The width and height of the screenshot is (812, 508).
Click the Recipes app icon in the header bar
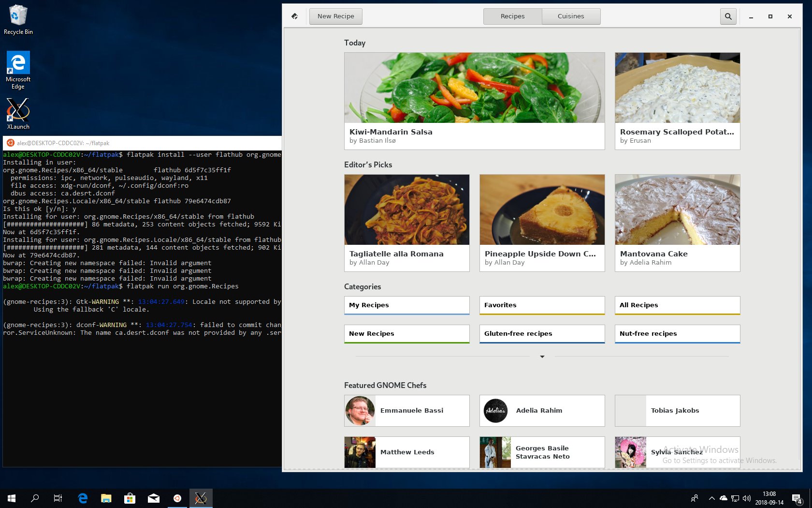pos(294,16)
